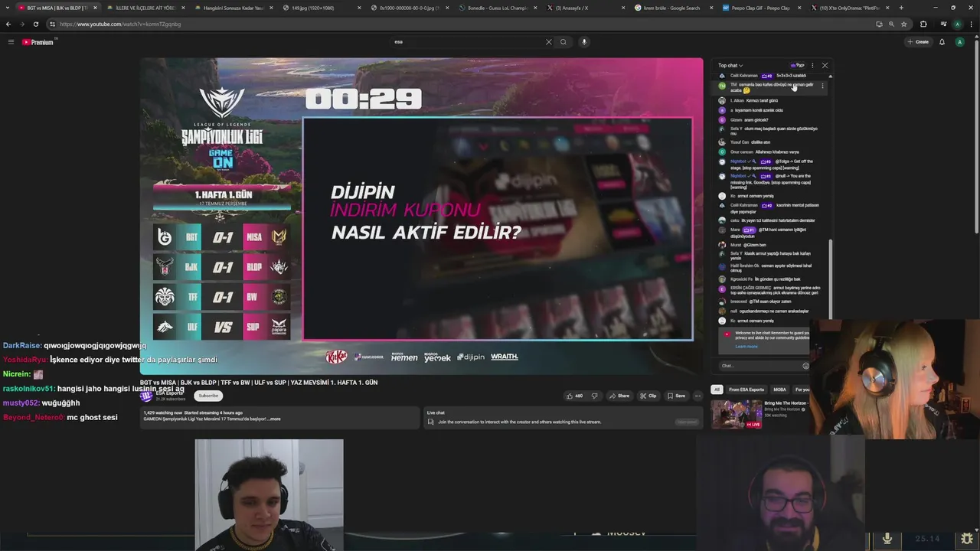Screen dimensions: 980x551
Task: Open the YouTube hamburger guide menu
Action: pyautogui.click(x=11, y=42)
